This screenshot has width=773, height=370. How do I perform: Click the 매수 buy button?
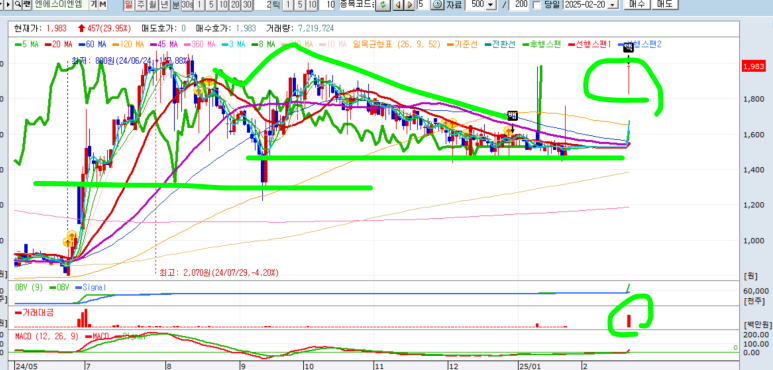[637, 4]
